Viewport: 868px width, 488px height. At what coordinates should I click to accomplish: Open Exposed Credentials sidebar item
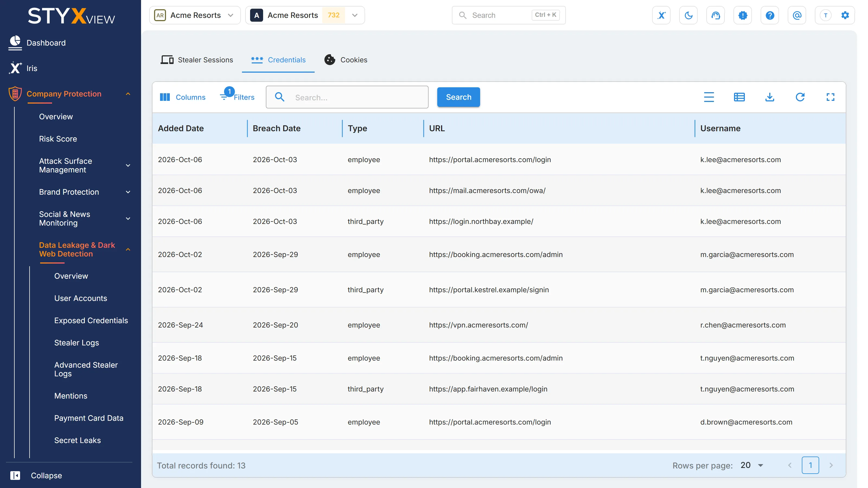click(x=91, y=320)
